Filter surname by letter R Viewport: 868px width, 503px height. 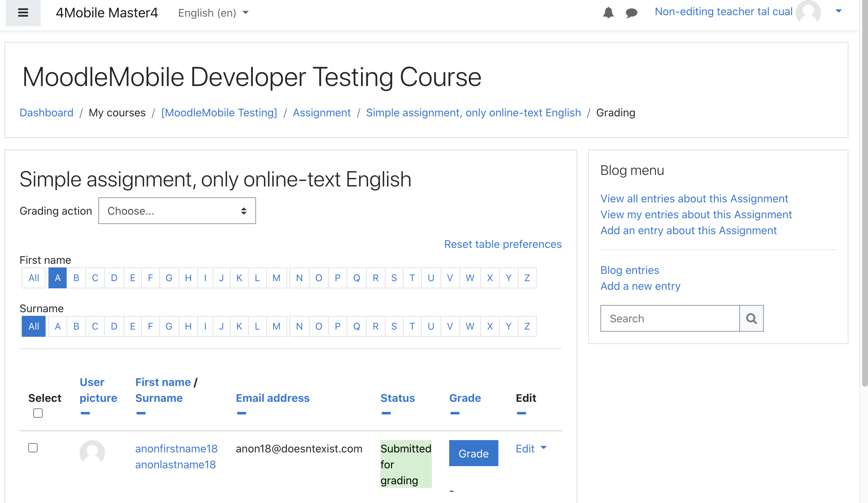(376, 326)
